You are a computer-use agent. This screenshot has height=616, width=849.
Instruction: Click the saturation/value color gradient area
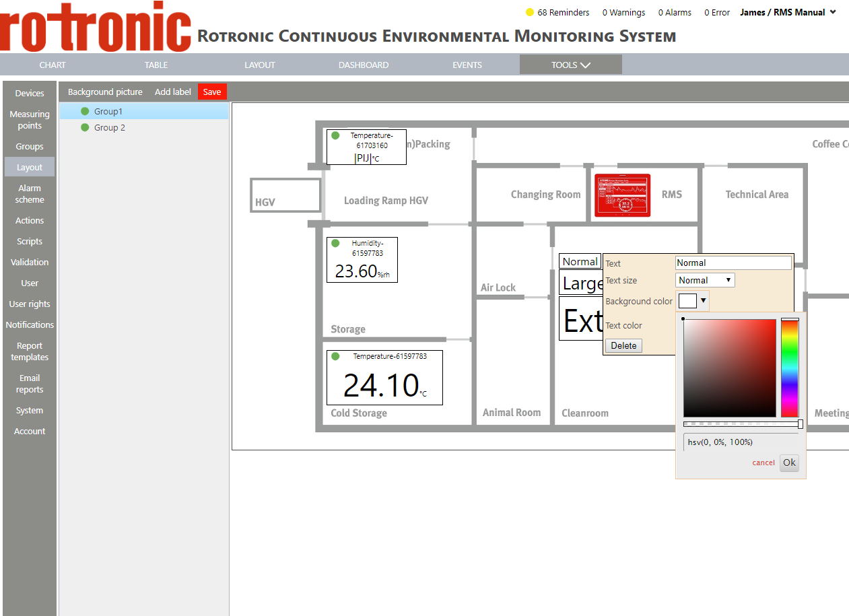coord(730,368)
